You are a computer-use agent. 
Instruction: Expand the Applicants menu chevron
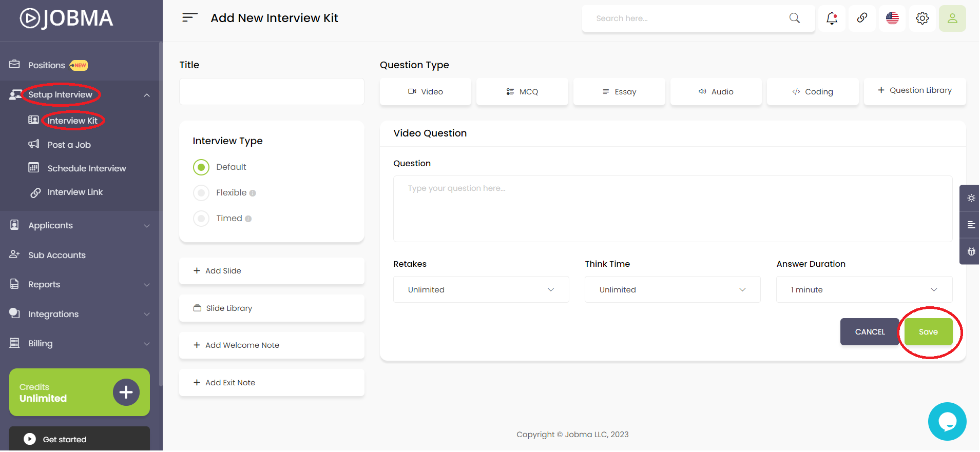(147, 226)
